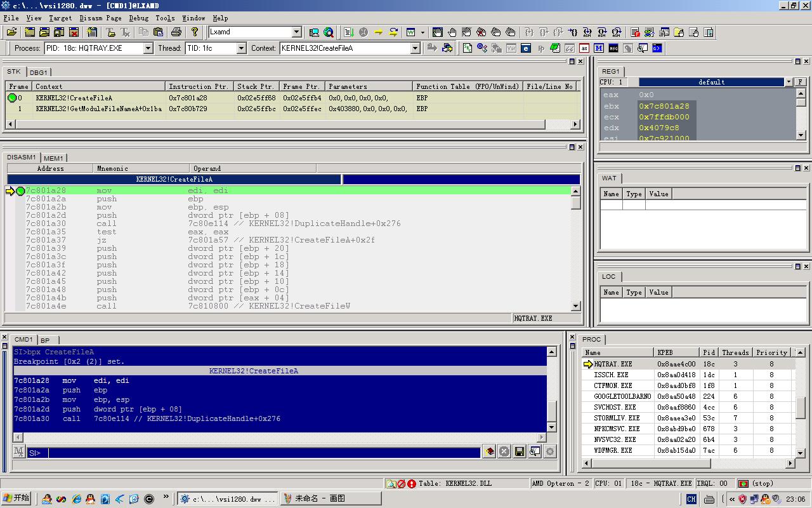Click the Start (开始) button

point(17,498)
